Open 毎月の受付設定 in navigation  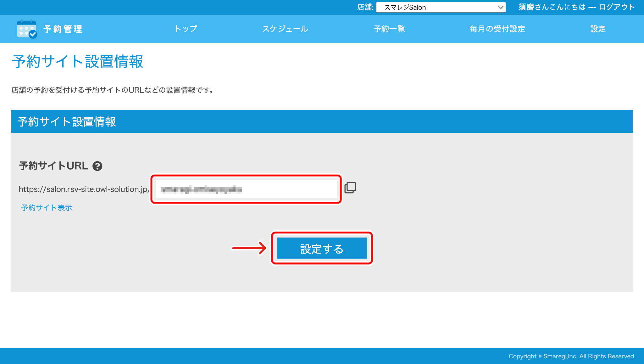coord(497,29)
